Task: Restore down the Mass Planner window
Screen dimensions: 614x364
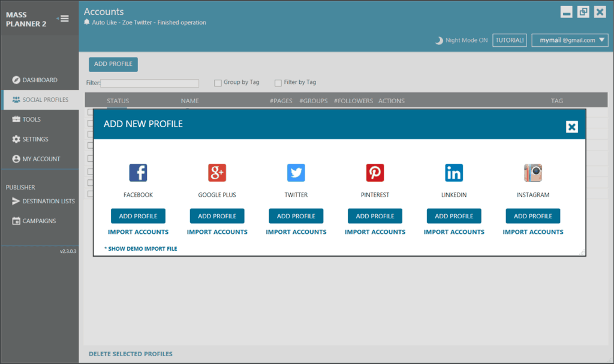Action: [x=583, y=12]
